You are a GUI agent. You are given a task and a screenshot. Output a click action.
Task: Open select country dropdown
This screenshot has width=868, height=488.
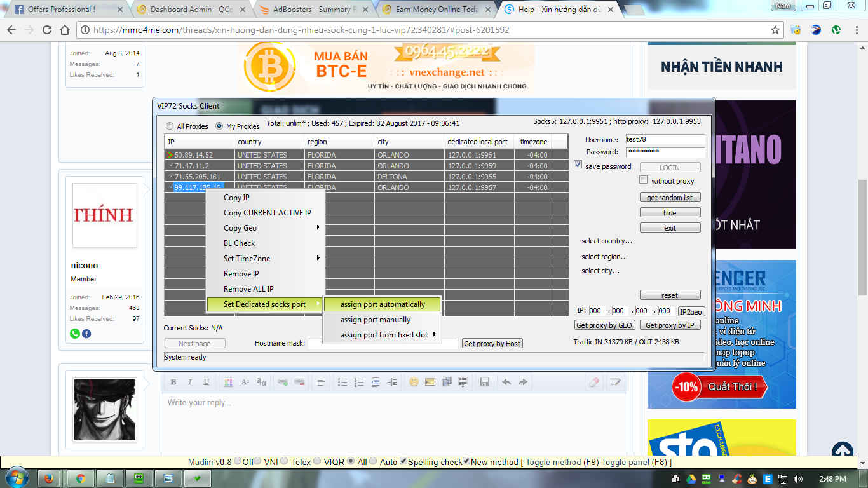coord(607,241)
